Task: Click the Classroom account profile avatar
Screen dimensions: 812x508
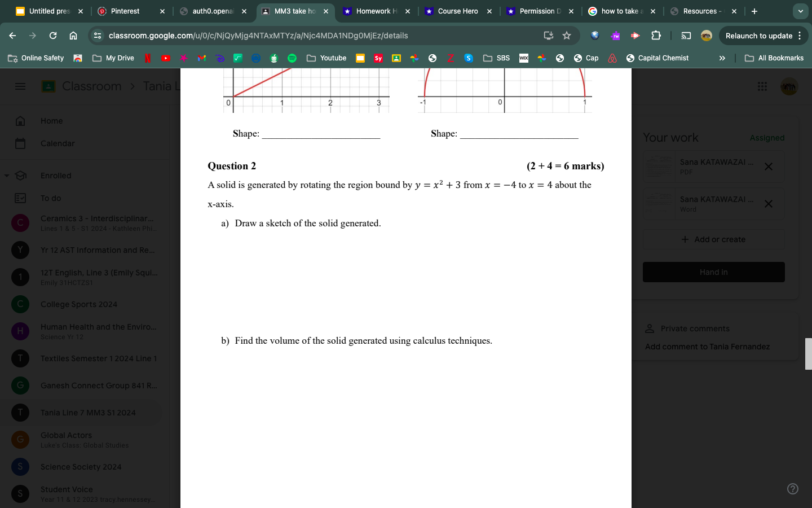Action: [789, 86]
